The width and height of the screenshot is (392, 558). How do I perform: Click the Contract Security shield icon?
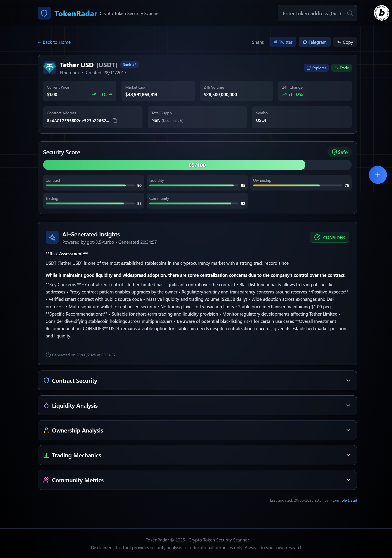pyautogui.click(x=46, y=380)
